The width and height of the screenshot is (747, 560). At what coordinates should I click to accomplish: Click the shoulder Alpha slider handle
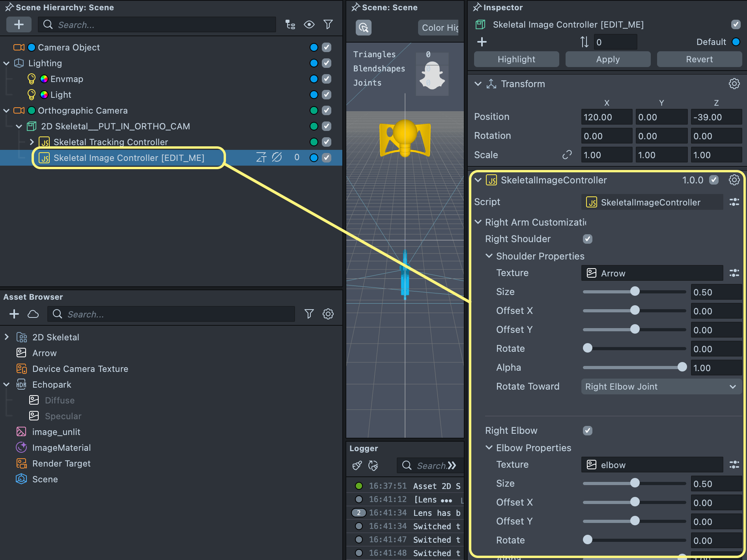click(682, 367)
